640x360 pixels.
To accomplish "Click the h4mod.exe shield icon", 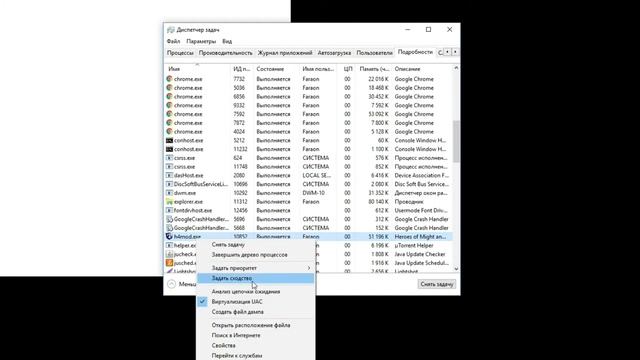I will tap(169, 237).
